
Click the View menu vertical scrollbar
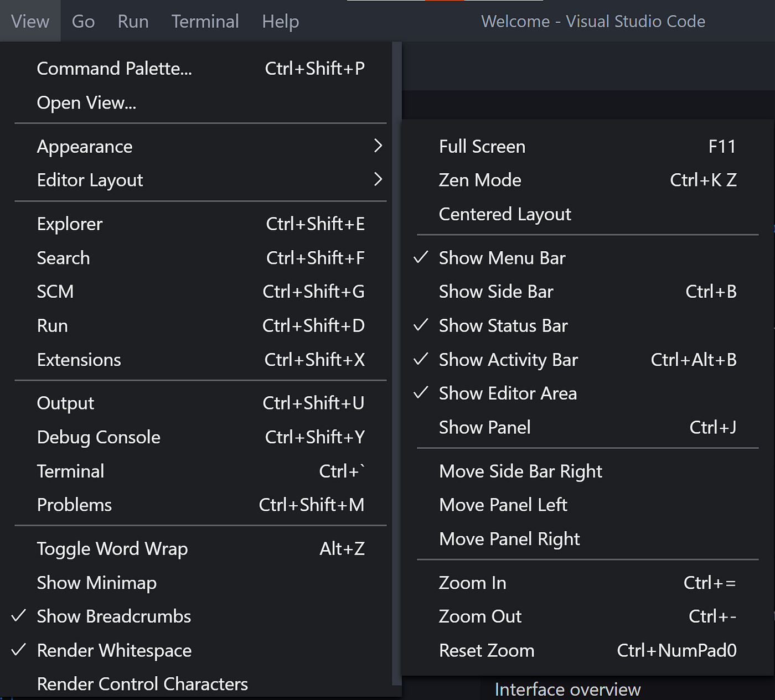(396, 364)
